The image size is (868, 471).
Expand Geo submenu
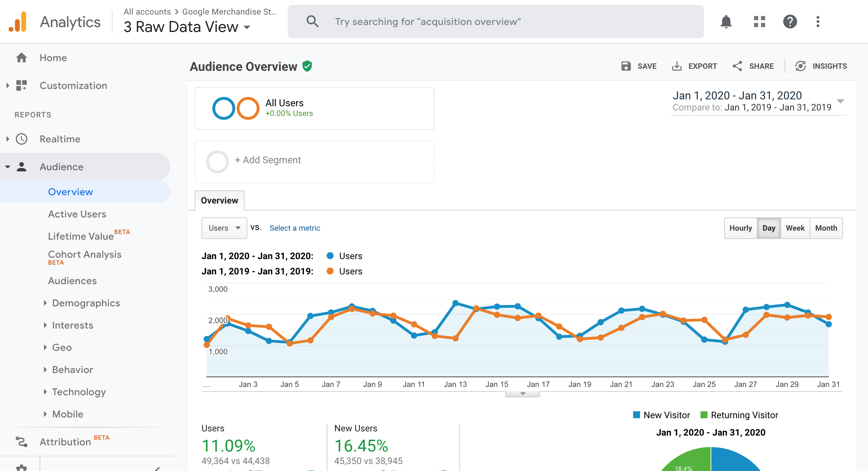[x=45, y=347]
